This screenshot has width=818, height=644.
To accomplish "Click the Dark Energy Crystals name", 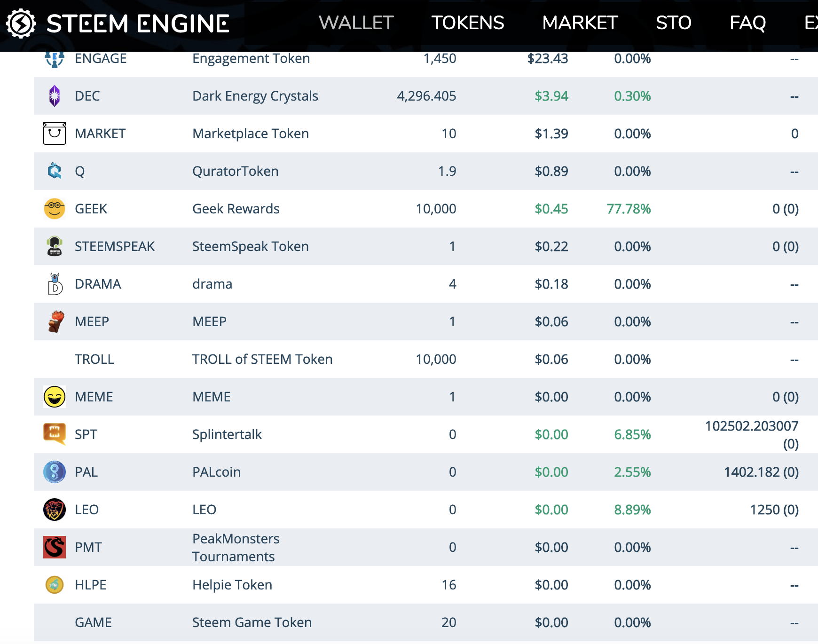I will pyautogui.click(x=255, y=96).
